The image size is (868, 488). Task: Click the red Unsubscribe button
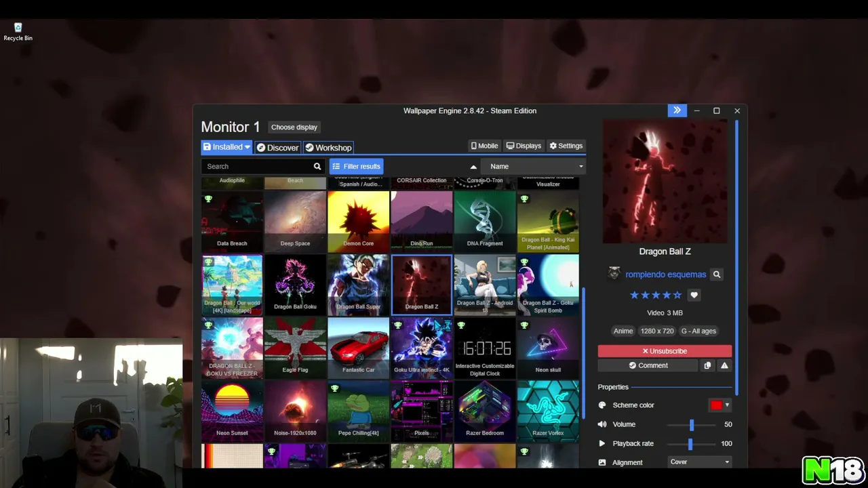tap(665, 351)
